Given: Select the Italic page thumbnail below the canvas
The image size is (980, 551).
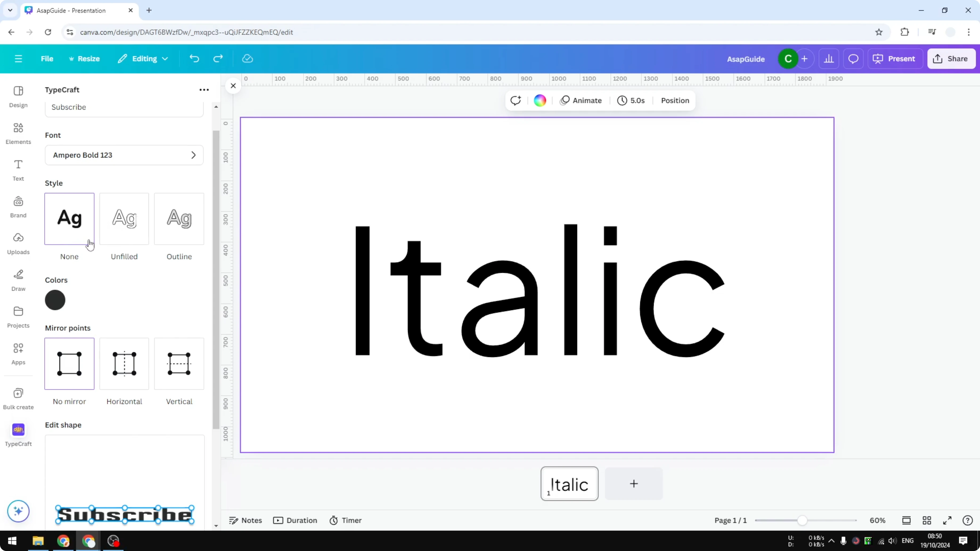Looking at the screenshot, I should [x=569, y=483].
